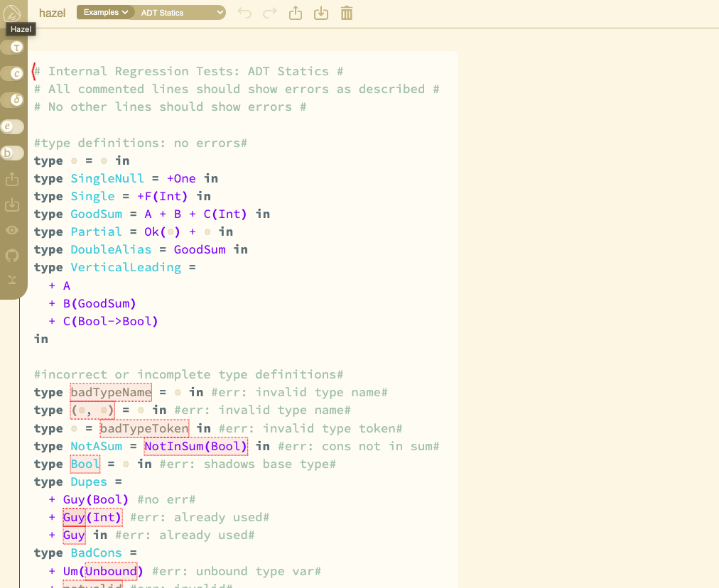Toggle the δ (delta) switch in the sidebar
719x588 pixels.
click(12, 100)
